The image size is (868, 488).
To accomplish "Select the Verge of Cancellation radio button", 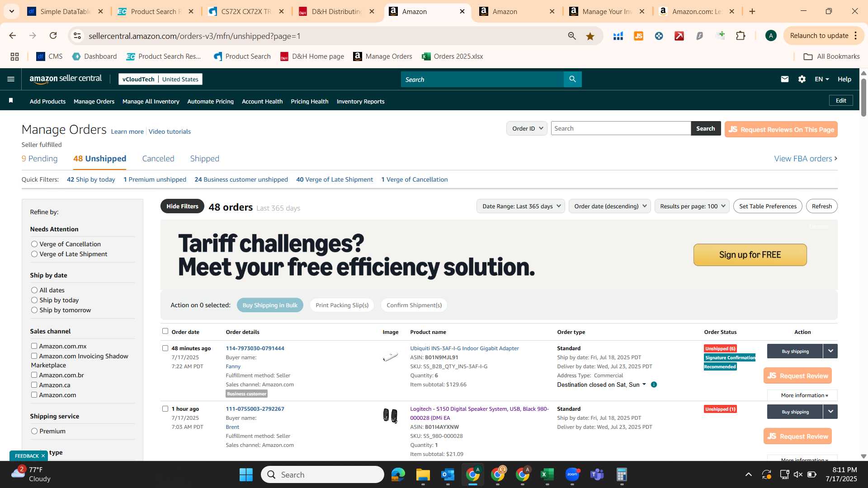I will 34,244.
